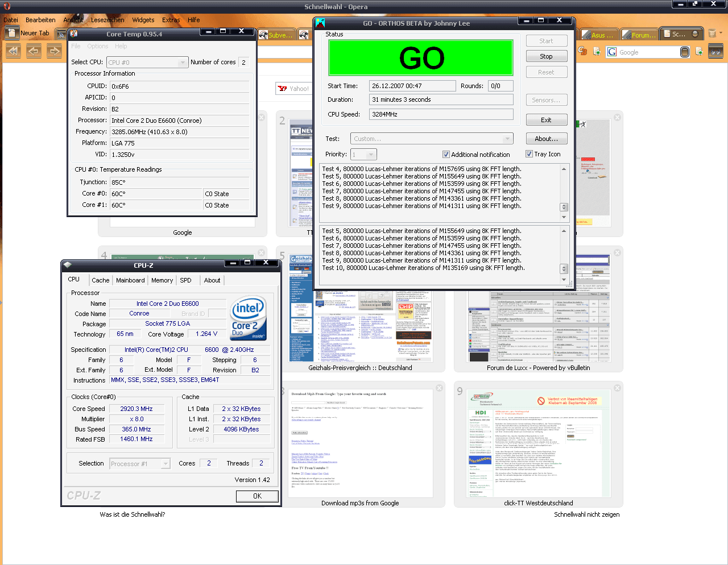The image size is (728, 565).
Task: Open the Datei menu in Opera
Action: tap(11, 20)
